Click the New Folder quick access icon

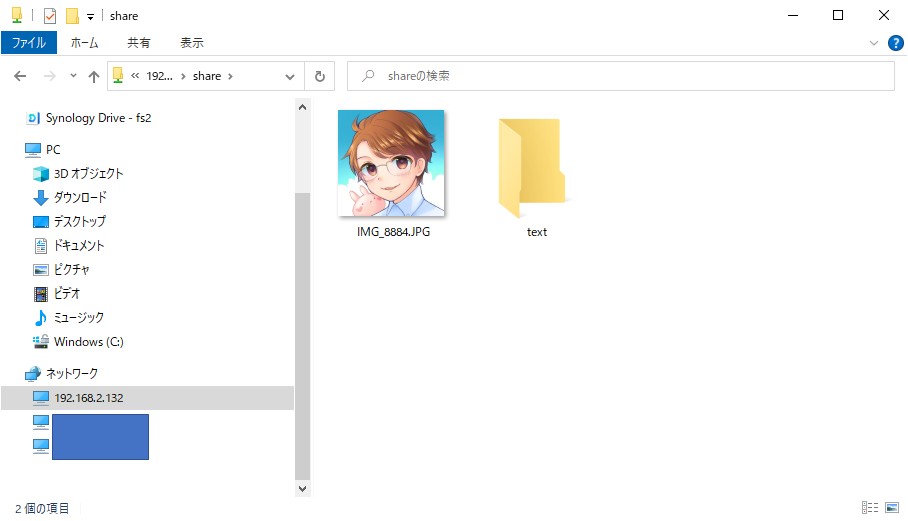(x=72, y=16)
